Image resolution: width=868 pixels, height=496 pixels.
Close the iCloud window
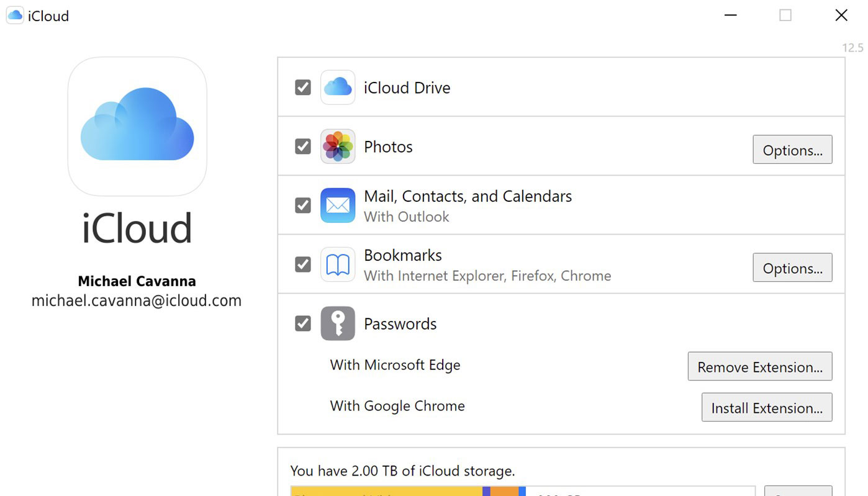click(x=841, y=15)
